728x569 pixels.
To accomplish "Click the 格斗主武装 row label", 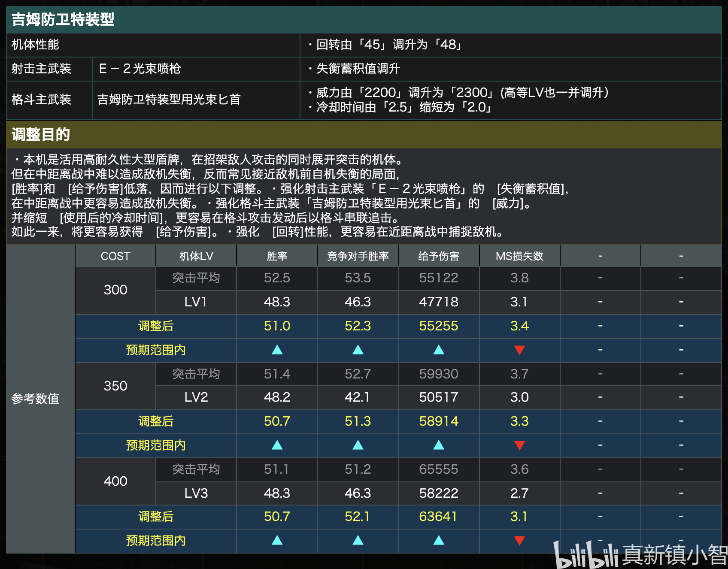I will click(41, 100).
